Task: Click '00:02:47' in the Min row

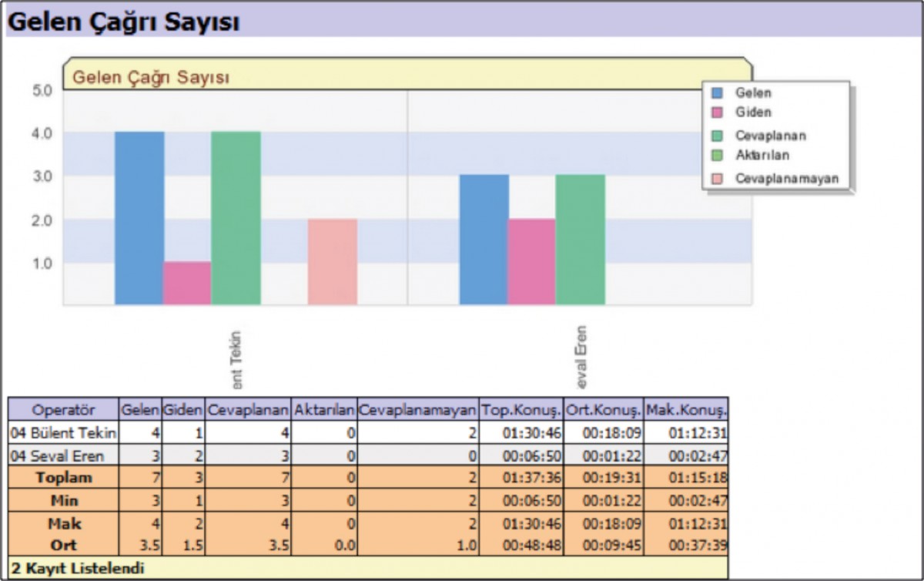Action: tap(686, 500)
